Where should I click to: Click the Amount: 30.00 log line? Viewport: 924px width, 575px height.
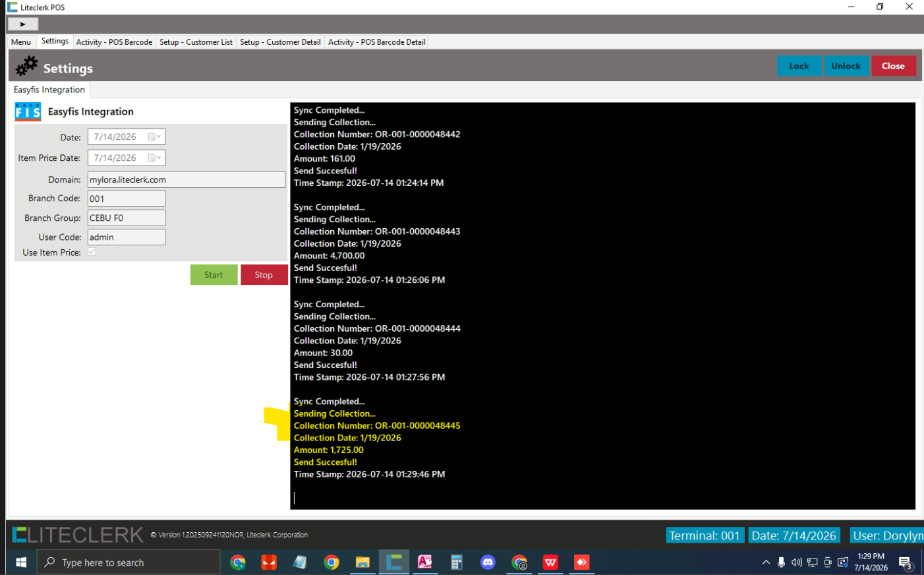(323, 353)
